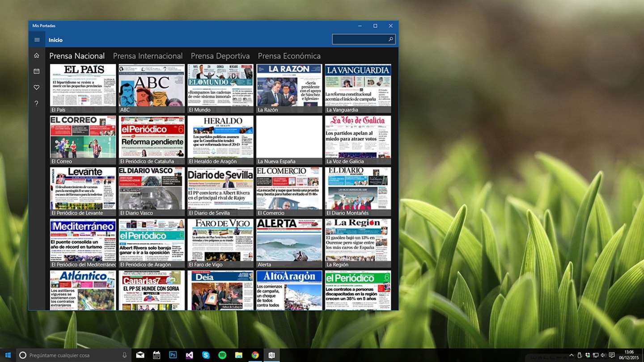Image resolution: width=644 pixels, height=362 pixels.
Task: Open the El Diario de Sevilla cover
Action: pyautogui.click(x=220, y=192)
